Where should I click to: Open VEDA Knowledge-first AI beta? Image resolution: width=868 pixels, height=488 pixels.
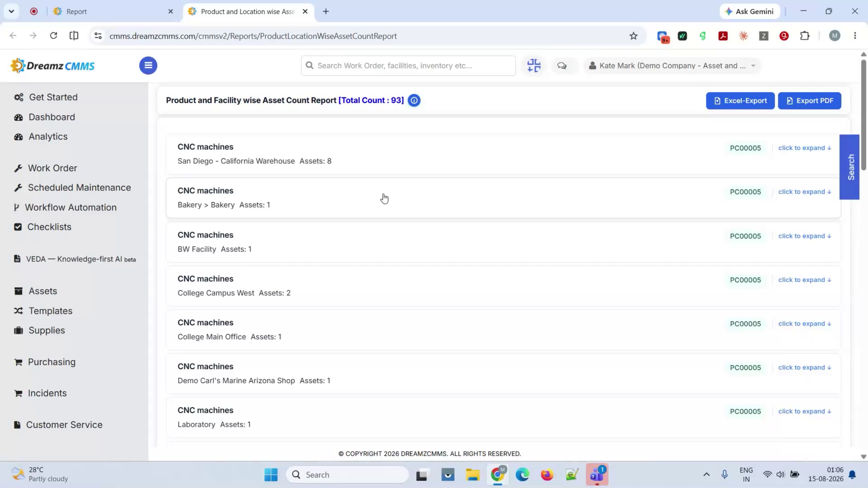click(75, 259)
